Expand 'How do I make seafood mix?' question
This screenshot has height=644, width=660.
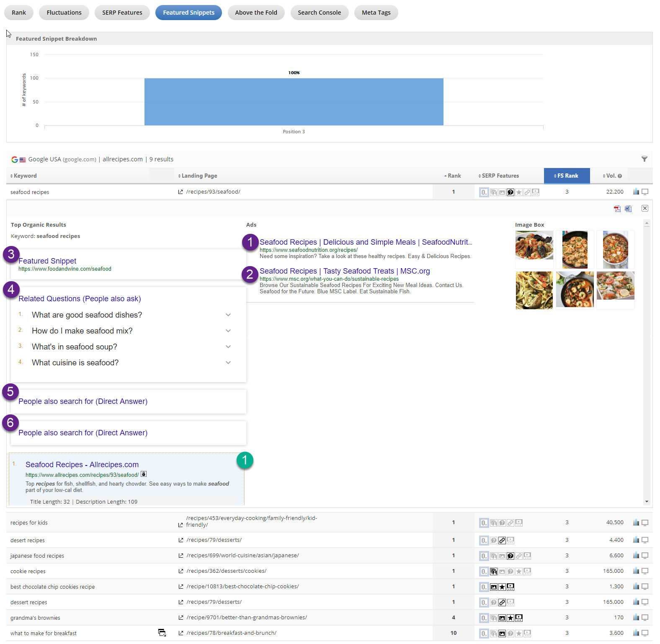pos(228,331)
